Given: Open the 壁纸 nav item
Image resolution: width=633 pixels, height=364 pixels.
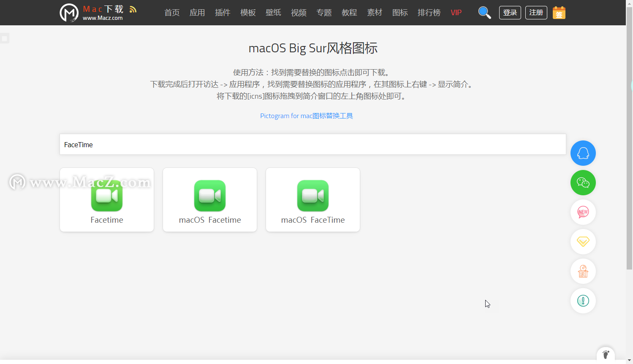Looking at the screenshot, I should pyautogui.click(x=273, y=13).
